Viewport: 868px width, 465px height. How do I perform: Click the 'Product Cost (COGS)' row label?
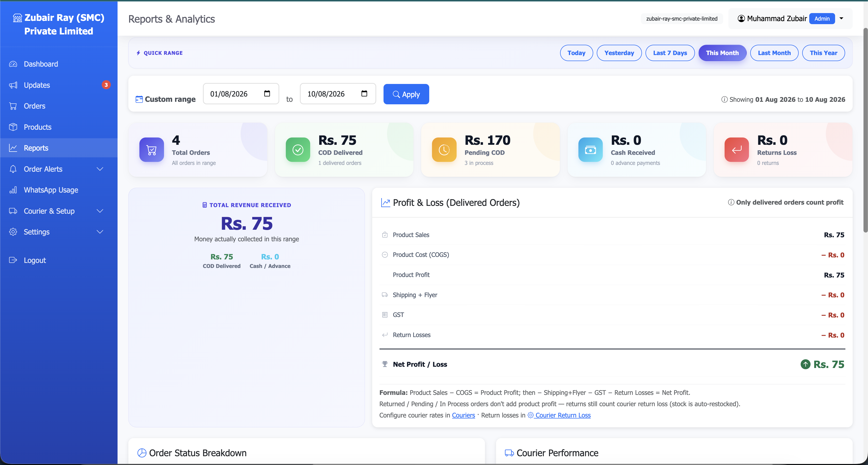(421, 255)
